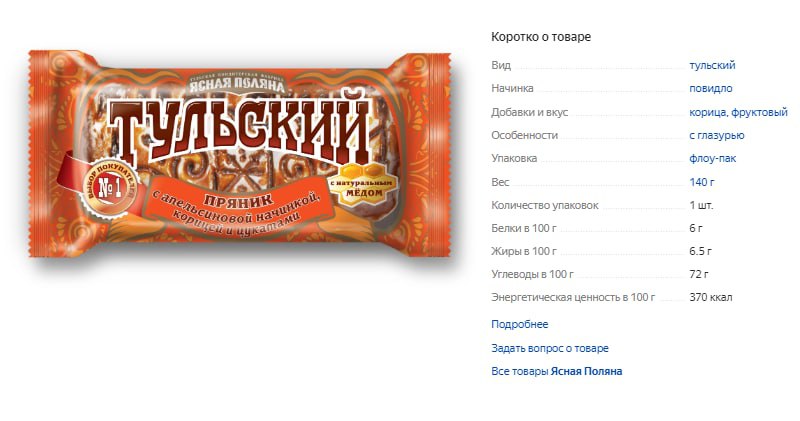
Task: Open the флоу-пак packaging link
Action: click(713, 158)
